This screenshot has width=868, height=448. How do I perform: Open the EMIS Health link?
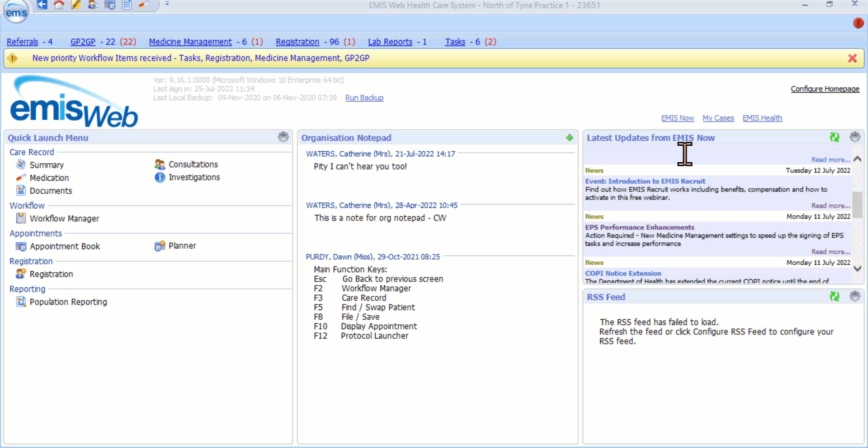762,118
